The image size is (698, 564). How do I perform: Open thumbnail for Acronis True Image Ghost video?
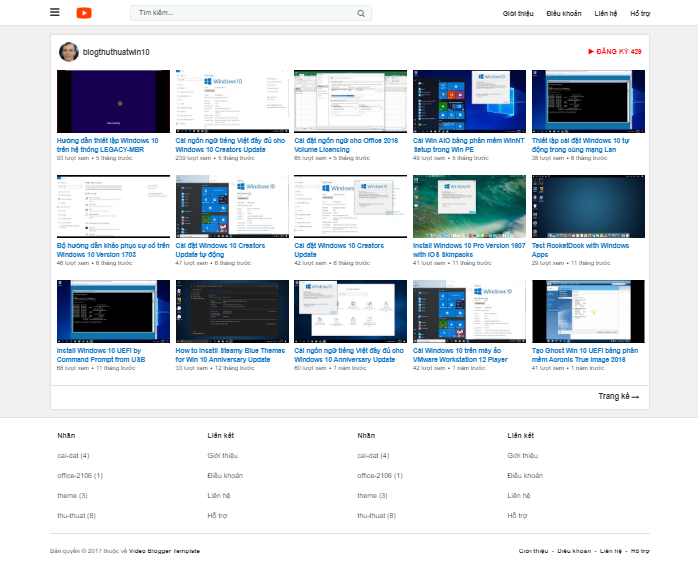(x=588, y=311)
